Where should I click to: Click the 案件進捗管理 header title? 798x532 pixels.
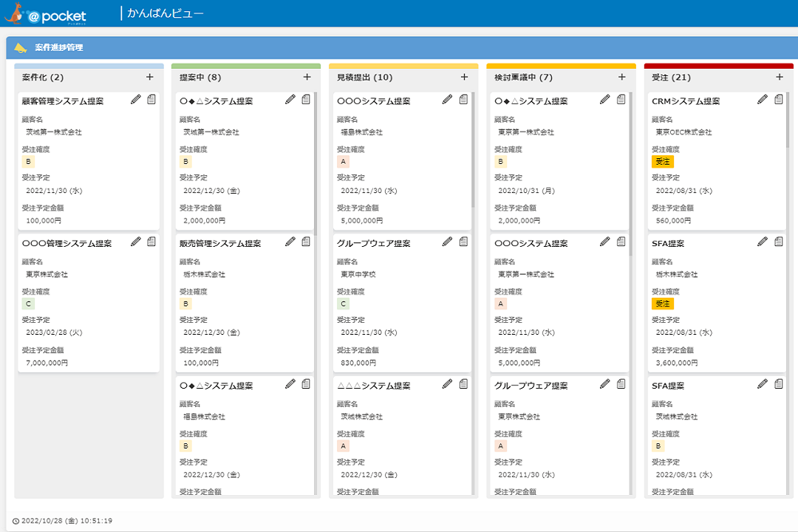click(59, 47)
